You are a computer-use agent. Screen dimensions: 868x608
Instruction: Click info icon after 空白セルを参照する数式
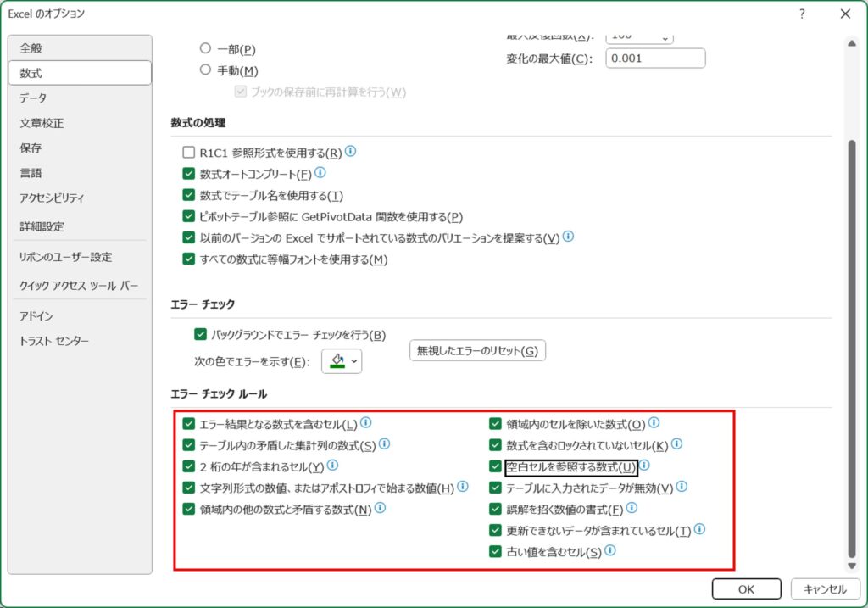pos(644,466)
